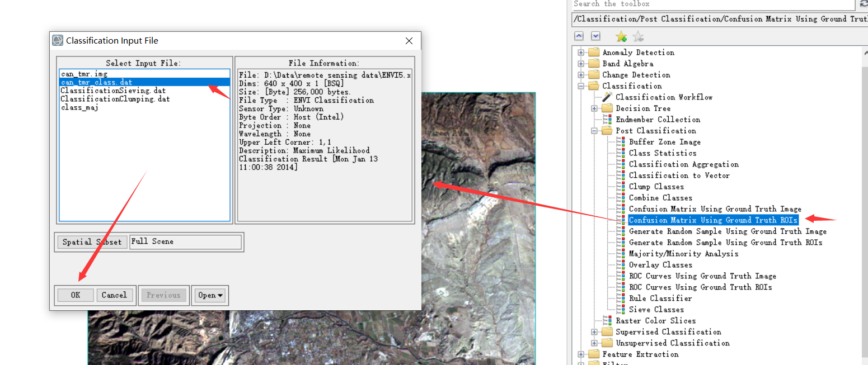Screen dimensions: 868x365
Task: Open Confusion Matrix Using Ground Truth ROIs
Action: (x=713, y=220)
